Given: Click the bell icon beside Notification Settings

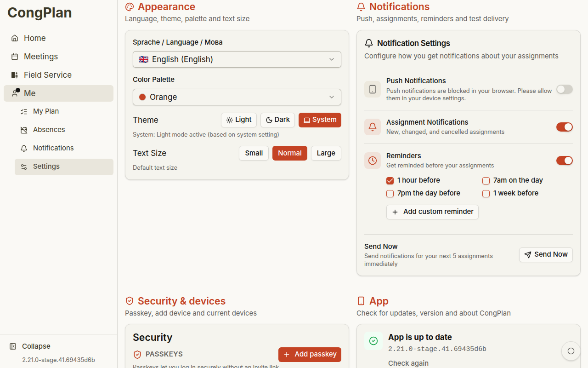Looking at the screenshot, I should [x=369, y=43].
